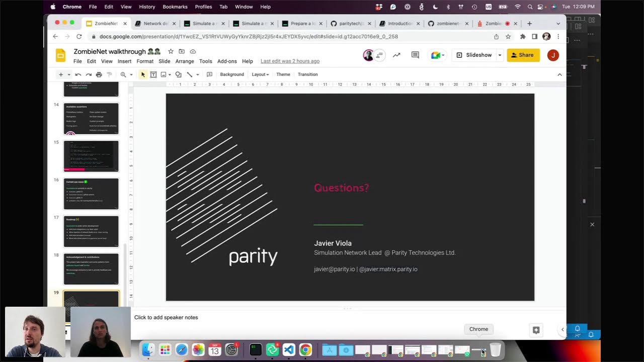
Task: Select slide 18 Acknowledgement thumbnail
Action: click(91, 269)
